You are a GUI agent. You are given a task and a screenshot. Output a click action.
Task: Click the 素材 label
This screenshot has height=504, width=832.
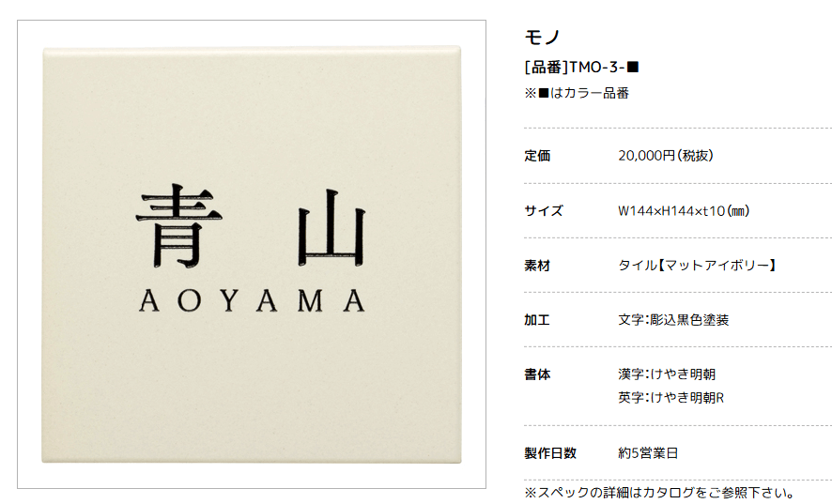(x=537, y=266)
